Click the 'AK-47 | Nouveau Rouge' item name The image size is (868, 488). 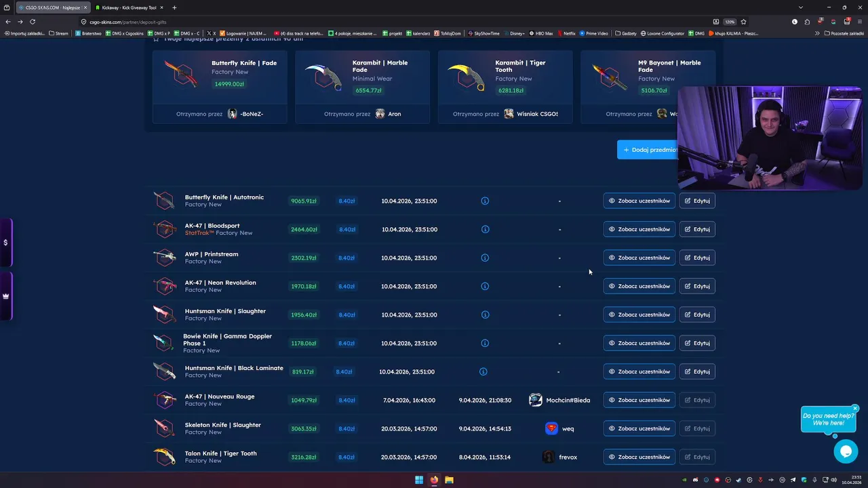point(220,396)
